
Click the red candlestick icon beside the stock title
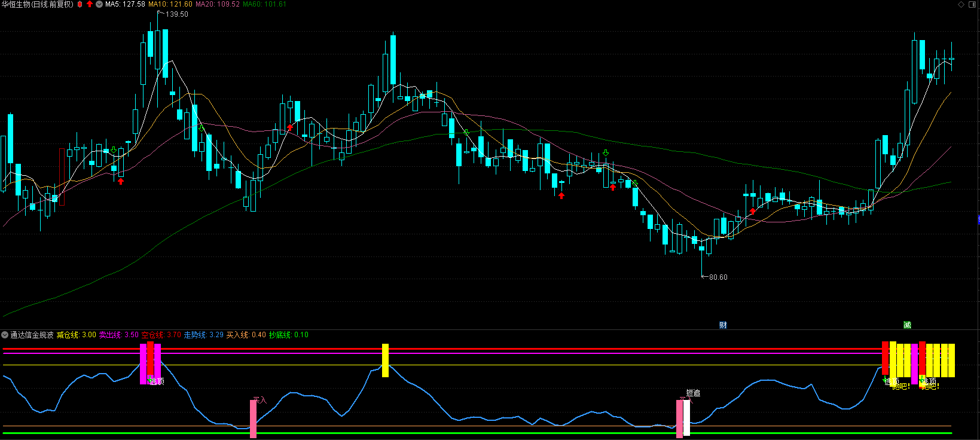coord(80,4)
